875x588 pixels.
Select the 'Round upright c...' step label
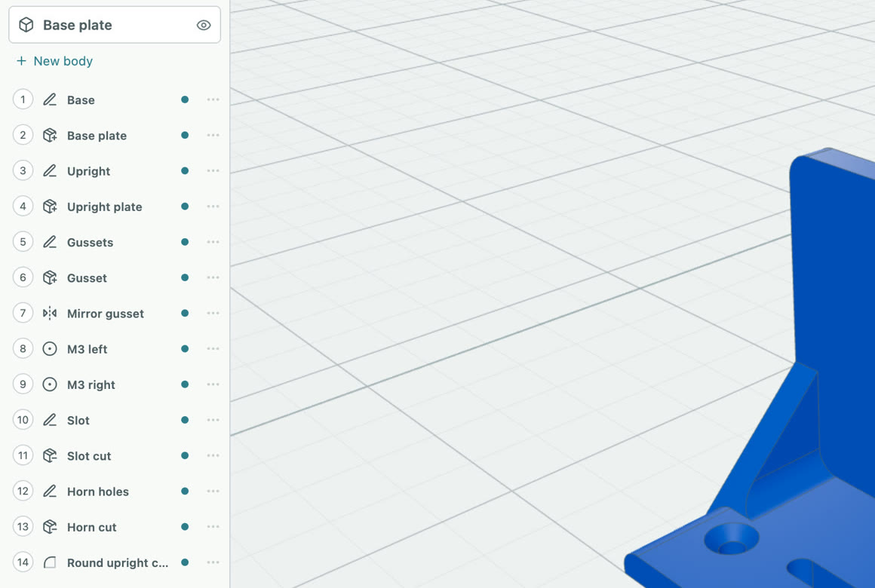117,563
